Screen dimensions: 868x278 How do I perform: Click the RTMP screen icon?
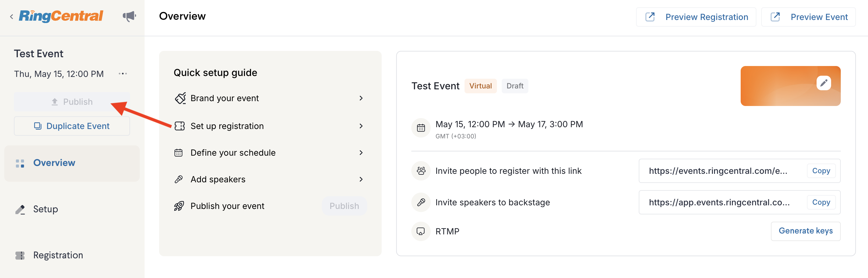(x=421, y=231)
